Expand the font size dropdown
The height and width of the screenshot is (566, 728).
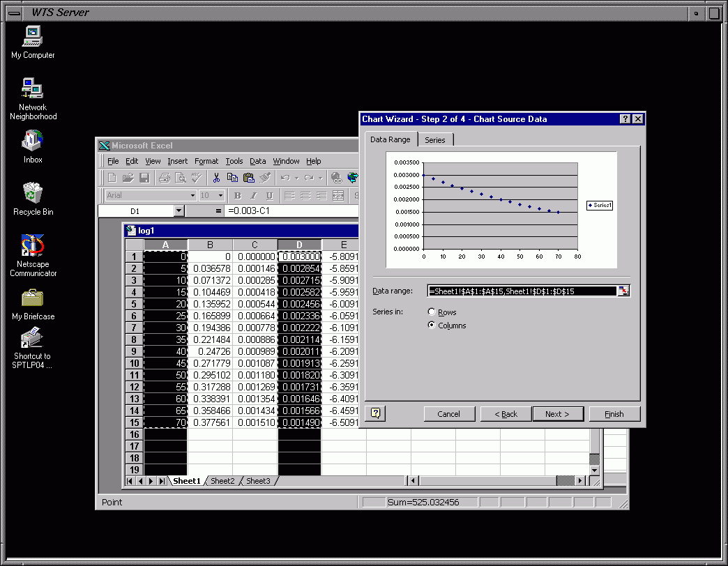(x=220, y=196)
